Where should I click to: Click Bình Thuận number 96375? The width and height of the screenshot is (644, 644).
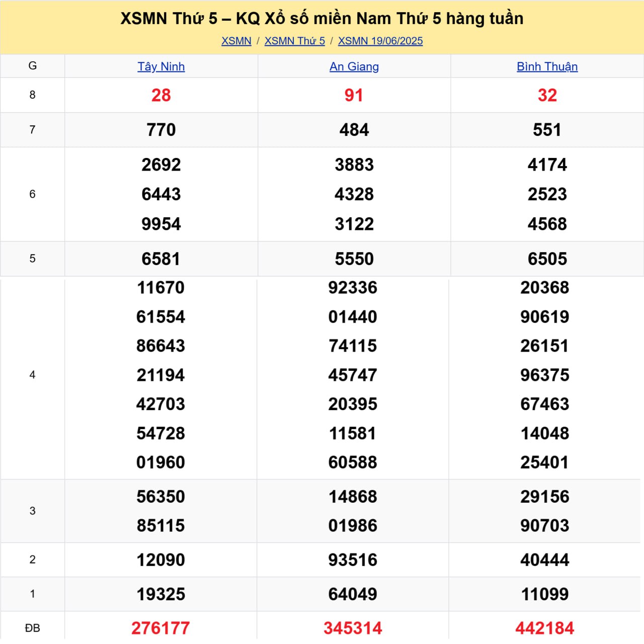pos(545,375)
